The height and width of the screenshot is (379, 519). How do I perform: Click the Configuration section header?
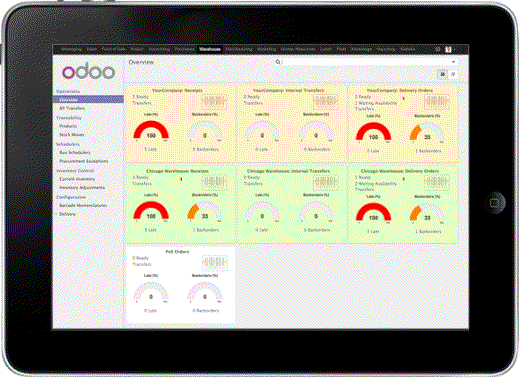(x=71, y=197)
